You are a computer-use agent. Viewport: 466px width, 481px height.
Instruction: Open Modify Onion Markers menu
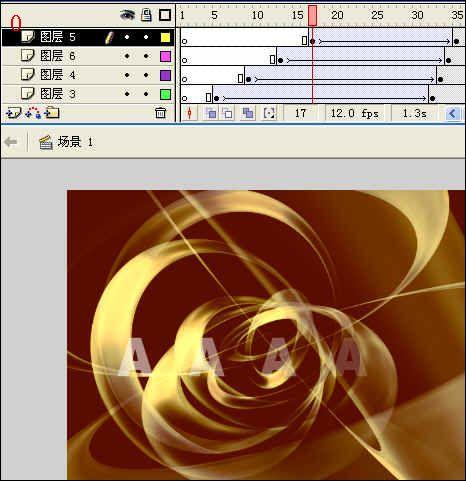269,114
